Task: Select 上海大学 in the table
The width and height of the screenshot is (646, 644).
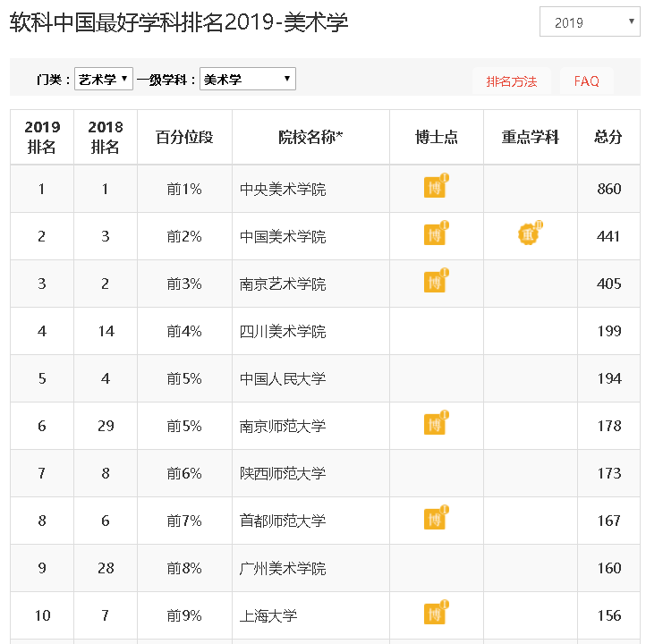Action: pyautogui.click(x=268, y=615)
